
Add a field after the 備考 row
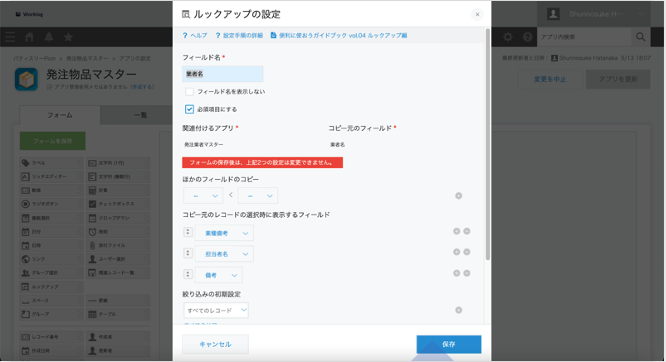(x=457, y=273)
